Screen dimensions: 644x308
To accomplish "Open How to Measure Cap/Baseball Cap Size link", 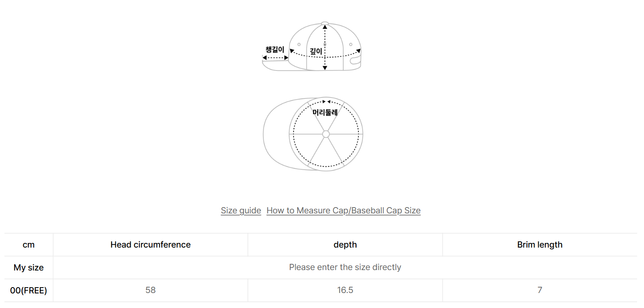I will tap(343, 210).
